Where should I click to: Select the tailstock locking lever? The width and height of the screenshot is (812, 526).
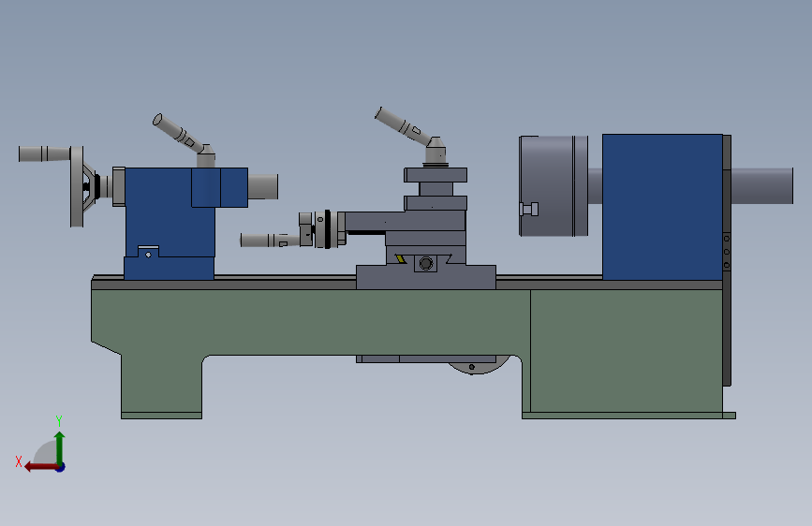(x=184, y=139)
